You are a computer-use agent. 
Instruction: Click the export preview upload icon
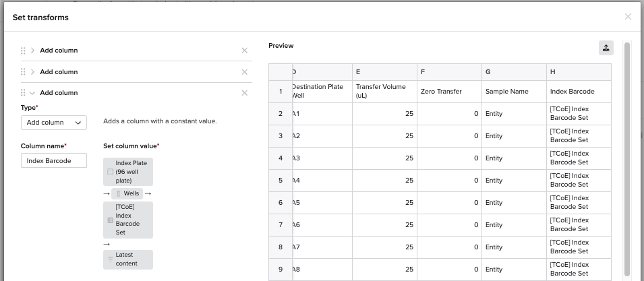click(606, 48)
